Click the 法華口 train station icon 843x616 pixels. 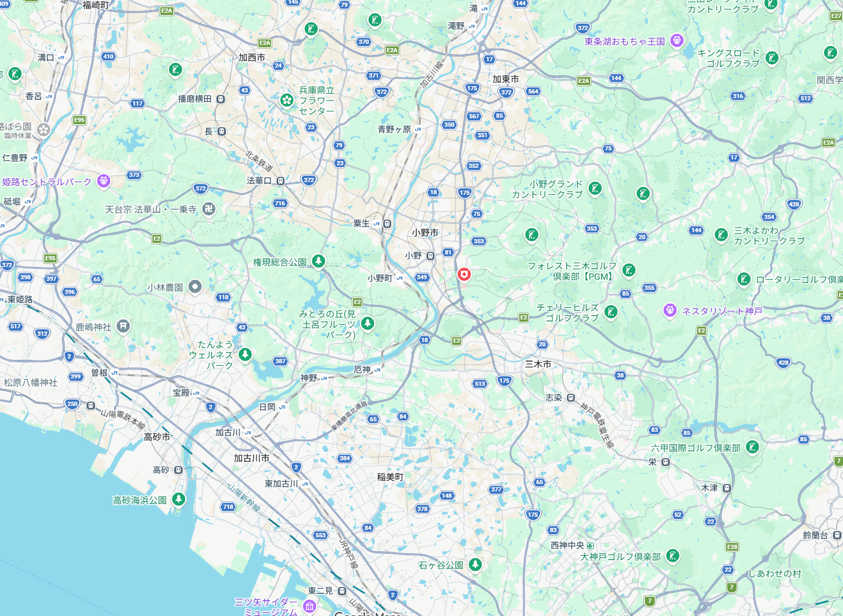coord(281,181)
